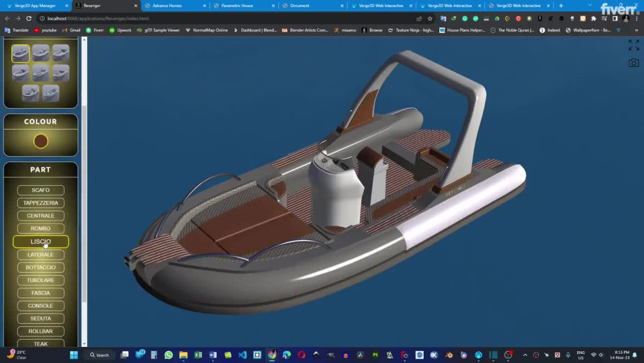Select the FASCIA part button
The image size is (644, 363).
point(41,293)
